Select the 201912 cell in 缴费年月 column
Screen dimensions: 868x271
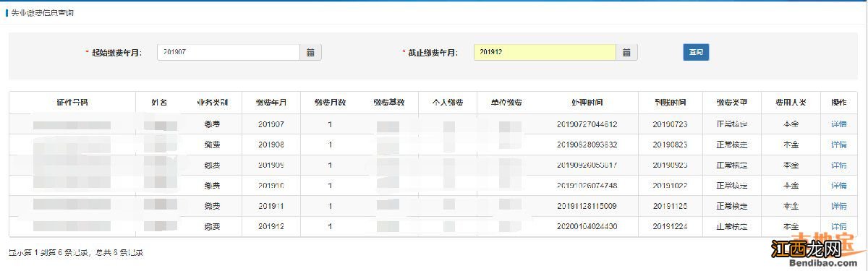tap(271, 226)
